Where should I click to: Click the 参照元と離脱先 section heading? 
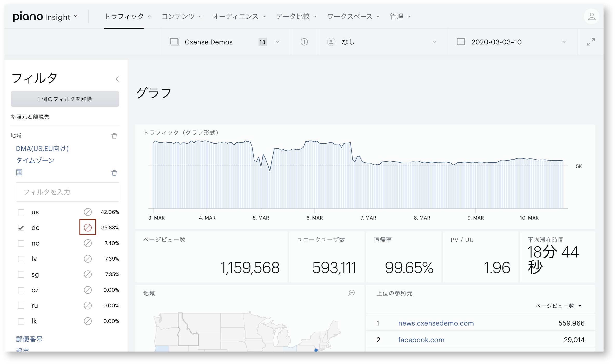30,117
